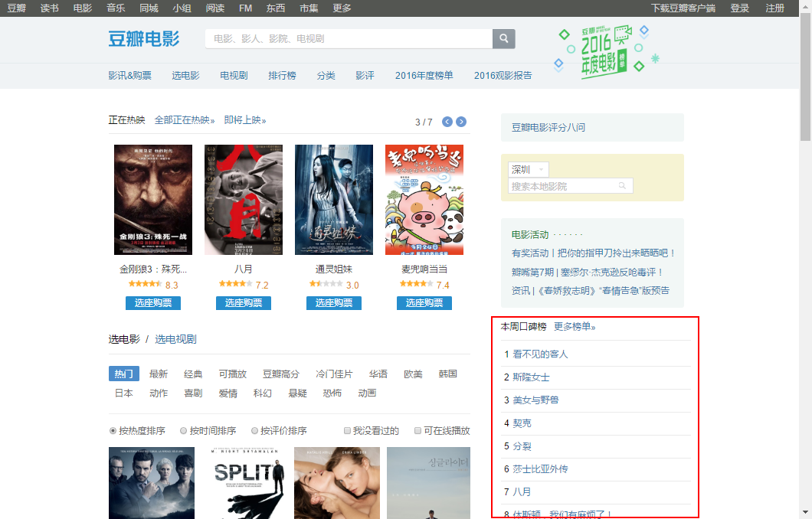The width and height of the screenshot is (812, 519).
Task: Open FM in the top bar
Action: click(x=245, y=8)
